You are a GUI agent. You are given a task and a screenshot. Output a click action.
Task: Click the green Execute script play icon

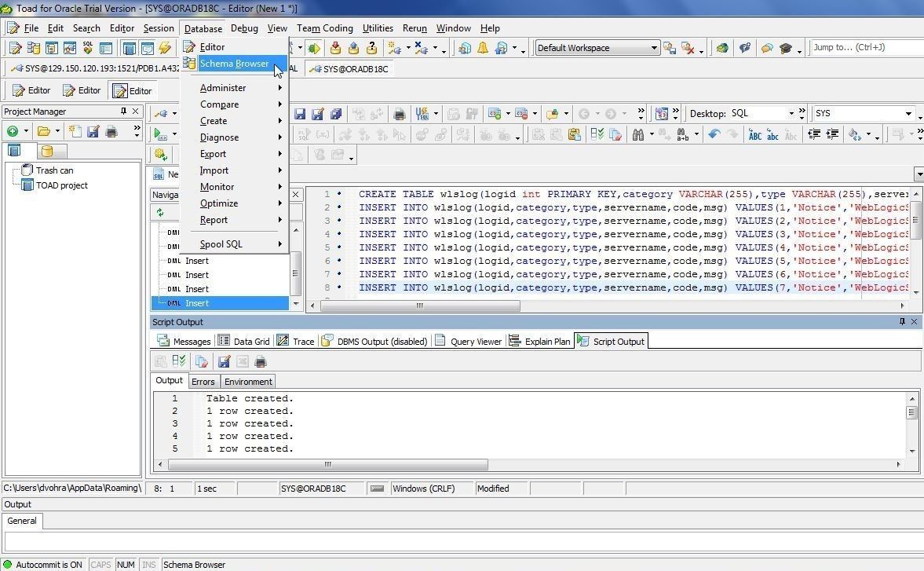(x=159, y=134)
